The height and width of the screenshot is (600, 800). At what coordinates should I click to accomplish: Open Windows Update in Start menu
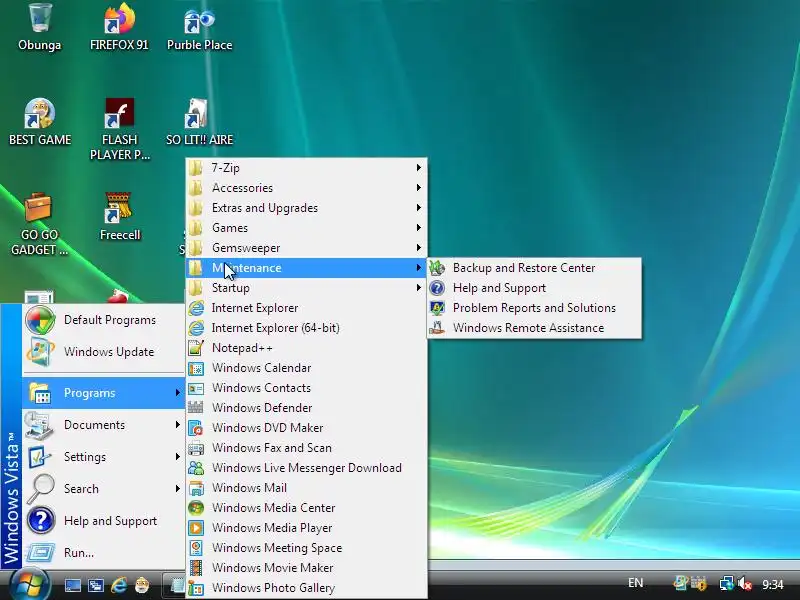point(103,352)
